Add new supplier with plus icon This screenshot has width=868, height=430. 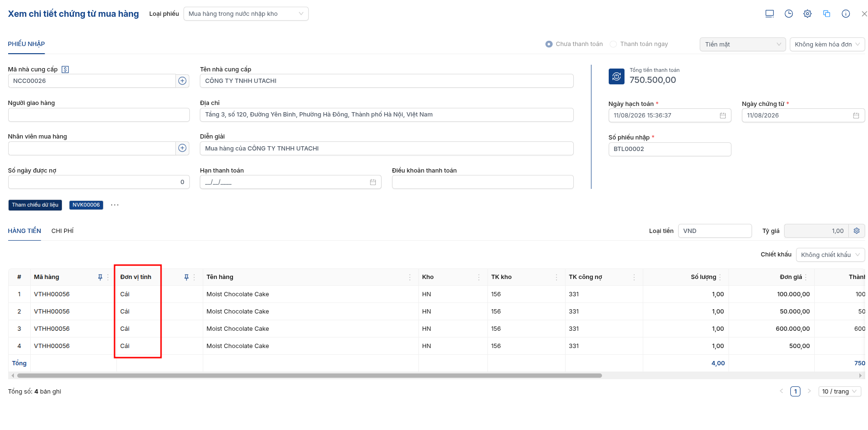182,81
